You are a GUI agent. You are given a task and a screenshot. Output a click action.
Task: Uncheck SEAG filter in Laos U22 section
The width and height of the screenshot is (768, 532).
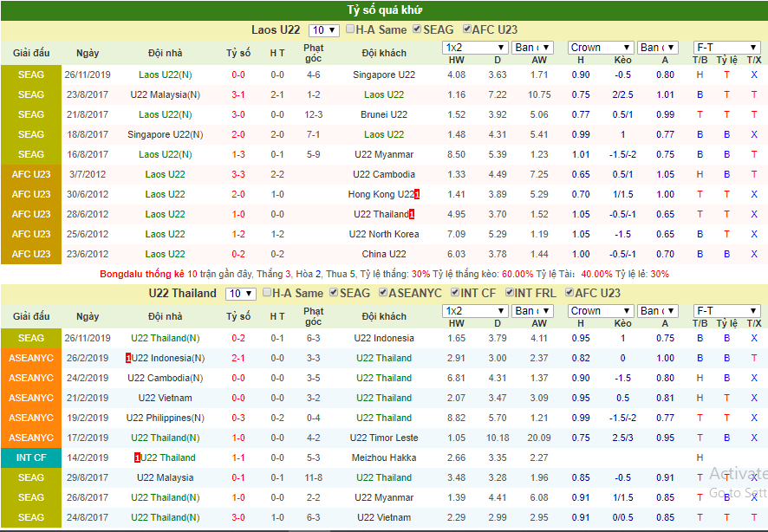tap(417, 29)
